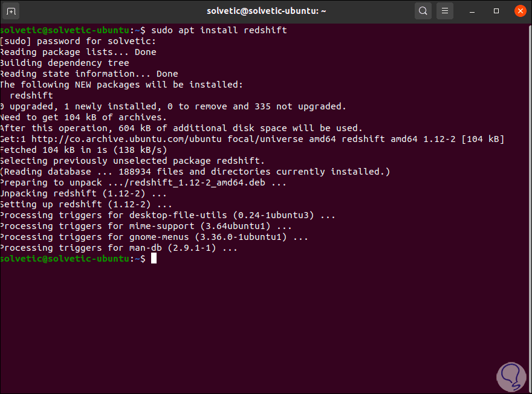Click 'Processing triggers for desktop-file-utils' line
This screenshot has width=532, height=394.
point(168,215)
